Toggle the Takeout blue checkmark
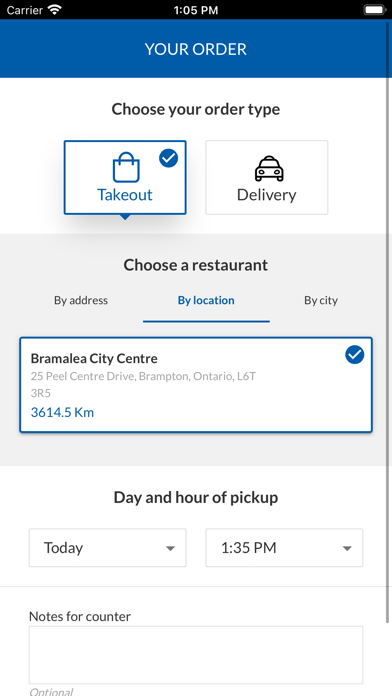This screenshot has width=392, height=696. [168, 158]
